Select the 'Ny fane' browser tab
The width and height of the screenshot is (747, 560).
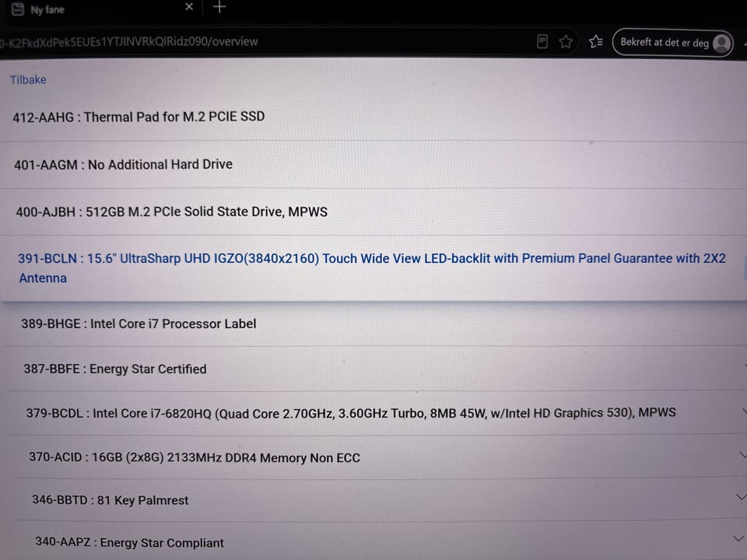tap(103, 9)
